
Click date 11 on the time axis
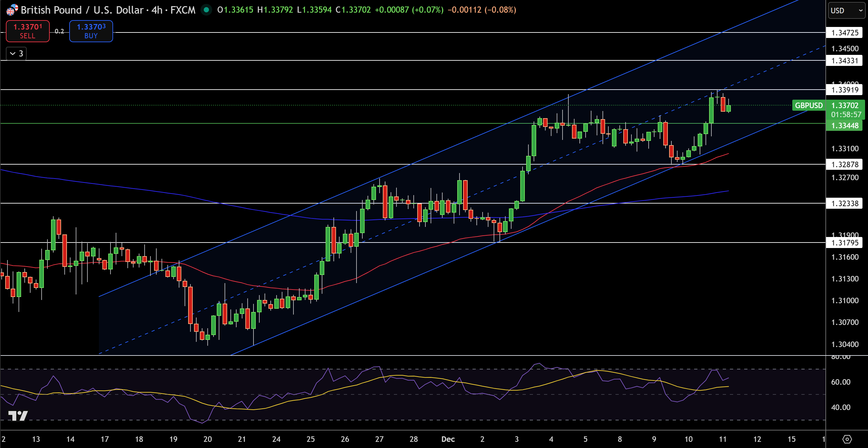(x=723, y=439)
